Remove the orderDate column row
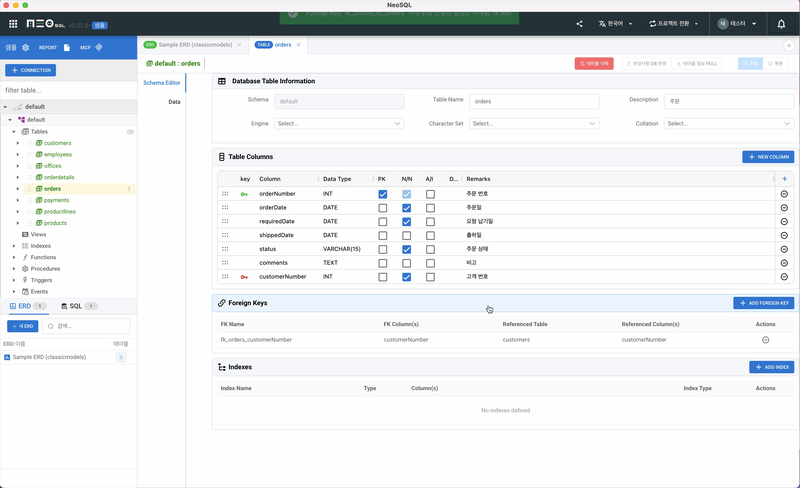 pyautogui.click(x=784, y=207)
